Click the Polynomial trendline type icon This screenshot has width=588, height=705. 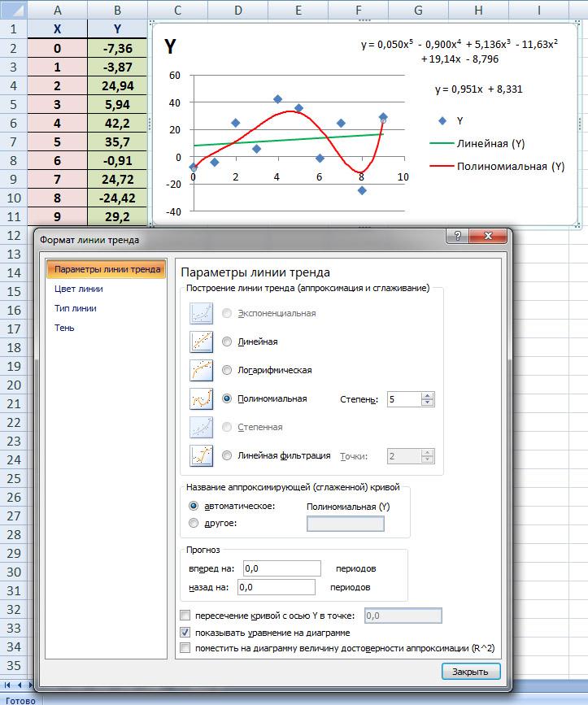pyautogui.click(x=202, y=398)
